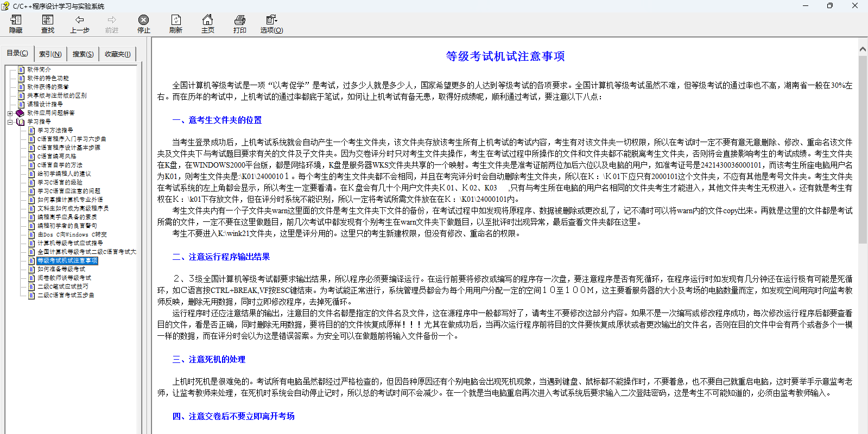Click the scroll-up arrow of the content pane
Viewport: 868px width, 434px height.
863,49
